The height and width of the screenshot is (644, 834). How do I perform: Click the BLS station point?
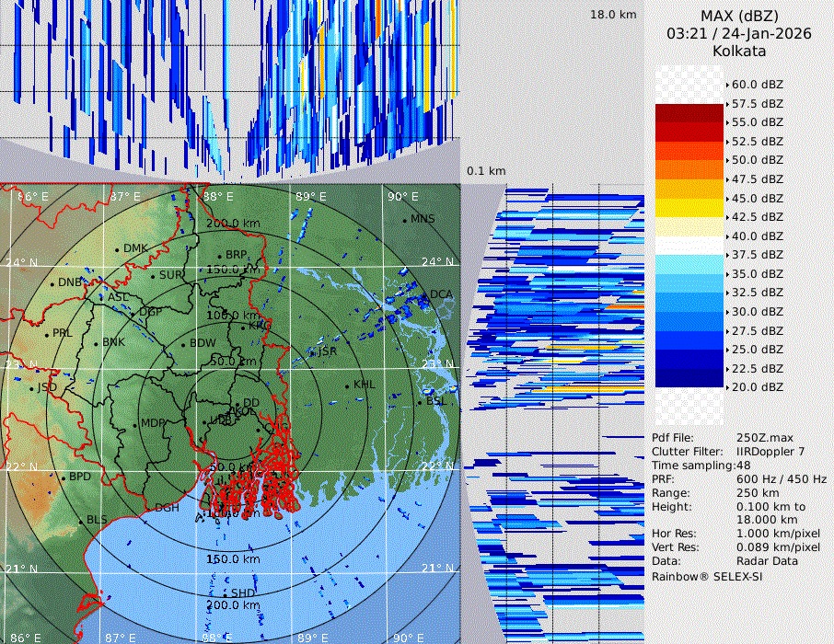point(81,521)
